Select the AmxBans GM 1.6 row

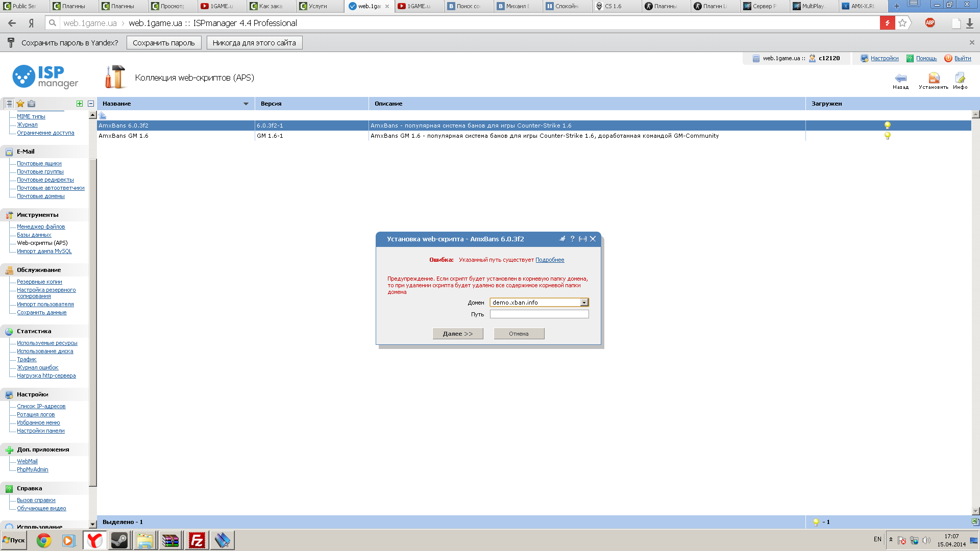click(x=534, y=136)
